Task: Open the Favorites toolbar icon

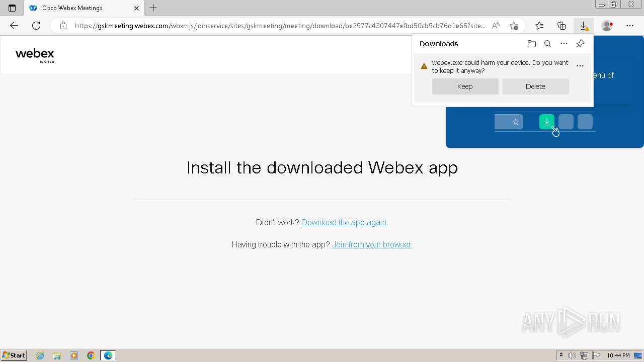Action: point(539,26)
